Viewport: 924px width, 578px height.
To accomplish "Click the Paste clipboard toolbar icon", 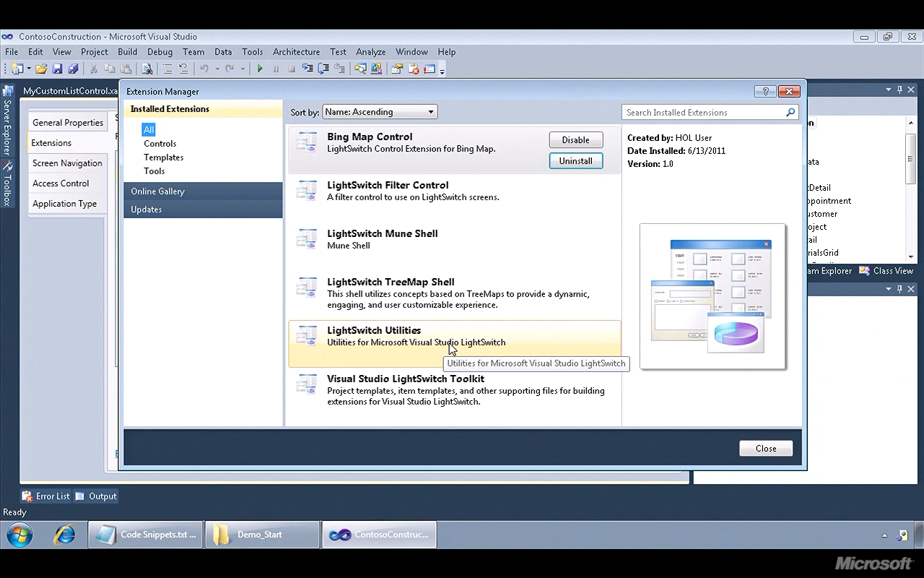I will [126, 69].
